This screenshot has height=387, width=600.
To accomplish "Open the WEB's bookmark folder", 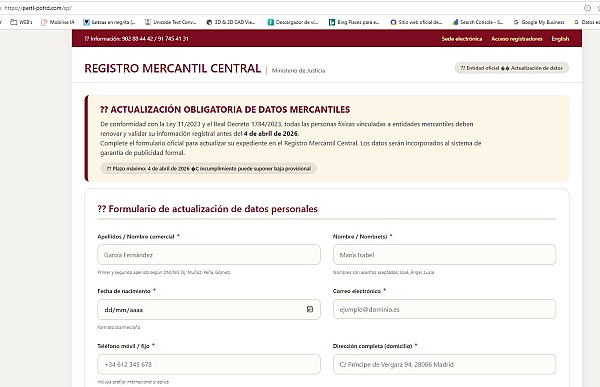I will point(21,22).
